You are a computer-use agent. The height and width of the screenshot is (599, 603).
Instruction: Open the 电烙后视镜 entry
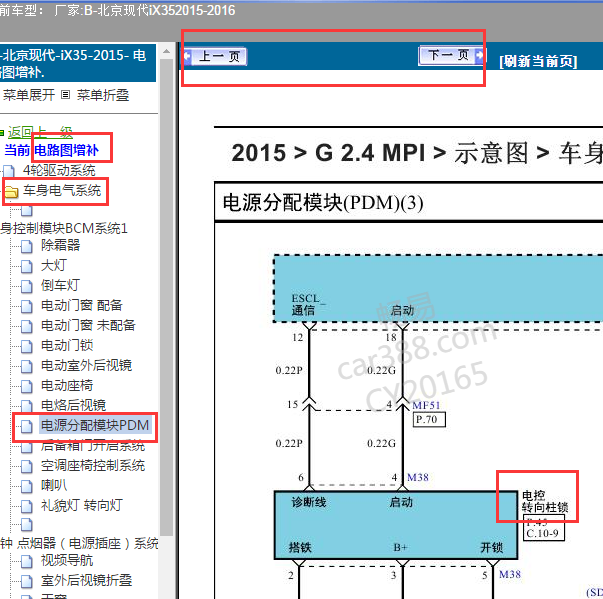click(x=73, y=405)
